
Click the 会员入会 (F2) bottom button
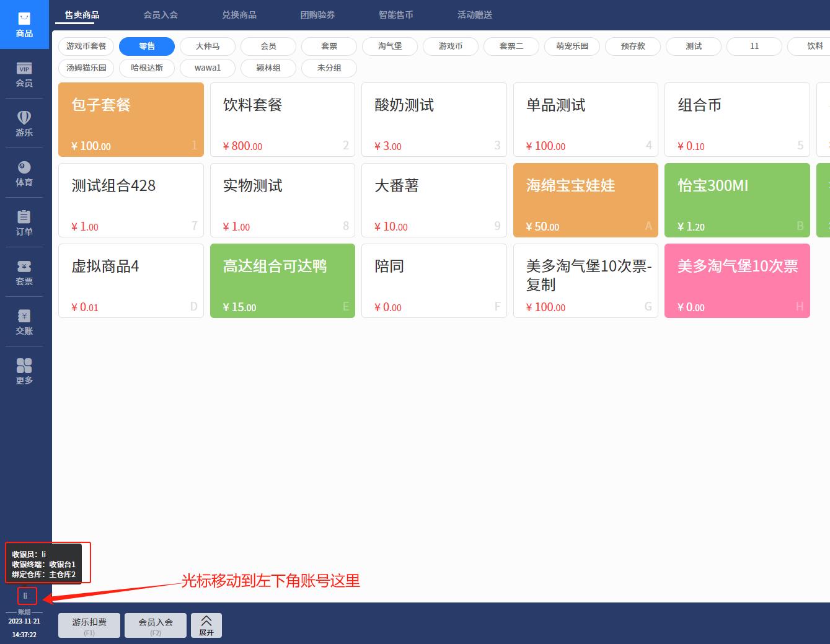point(156,625)
